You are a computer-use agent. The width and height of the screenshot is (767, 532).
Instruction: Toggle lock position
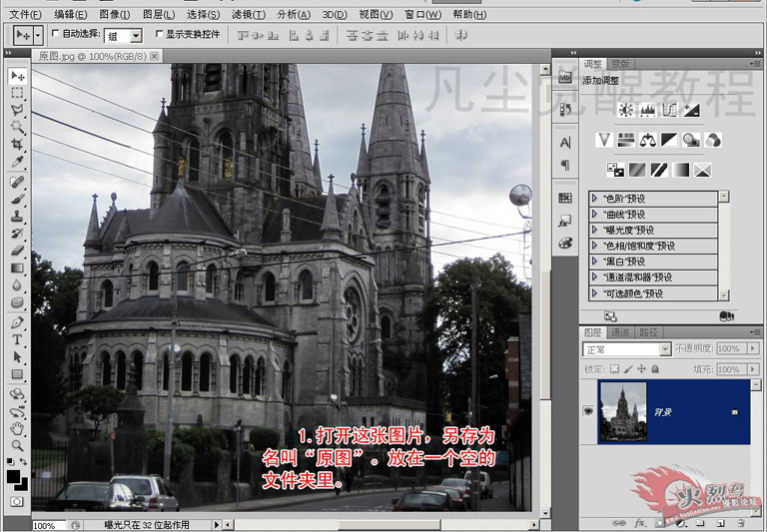click(642, 368)
